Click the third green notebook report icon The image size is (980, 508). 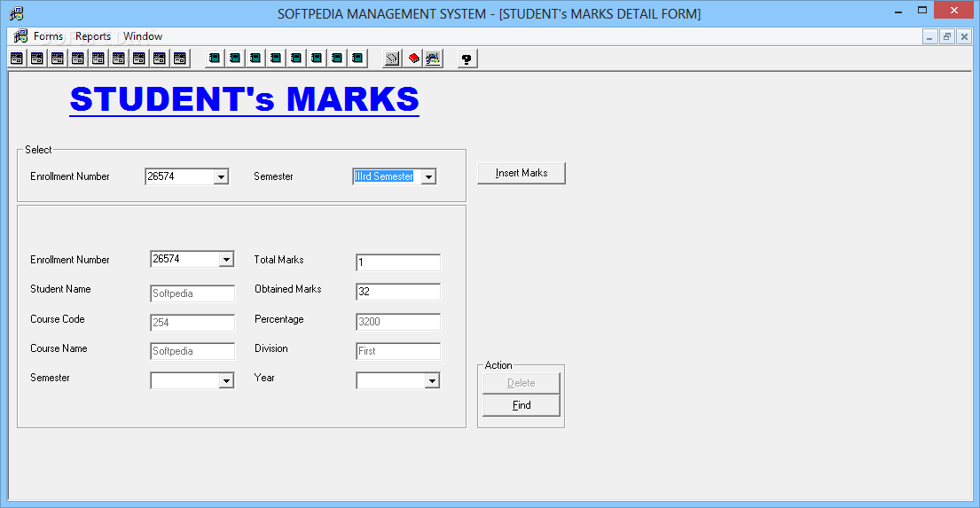pos(255,59)
